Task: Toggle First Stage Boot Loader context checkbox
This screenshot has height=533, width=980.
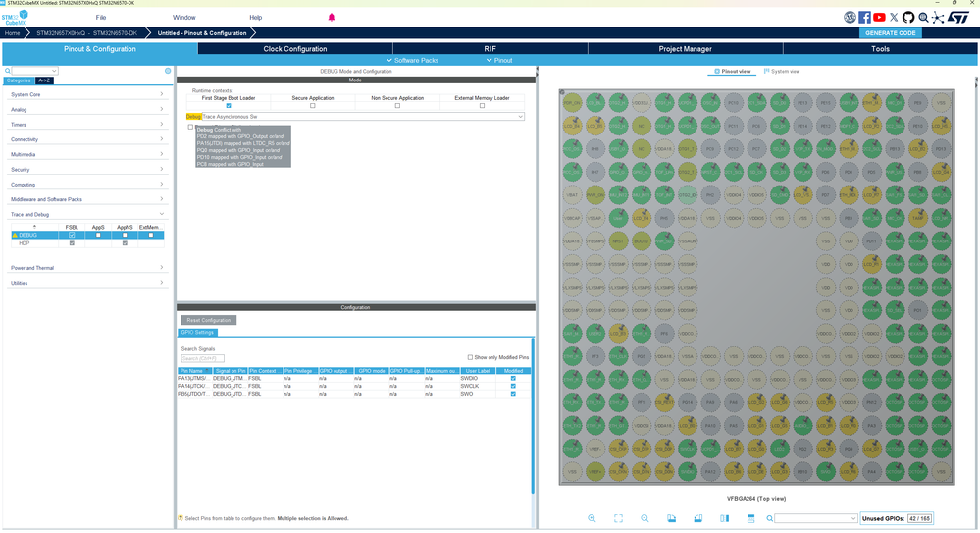Action: coord(229,106)
